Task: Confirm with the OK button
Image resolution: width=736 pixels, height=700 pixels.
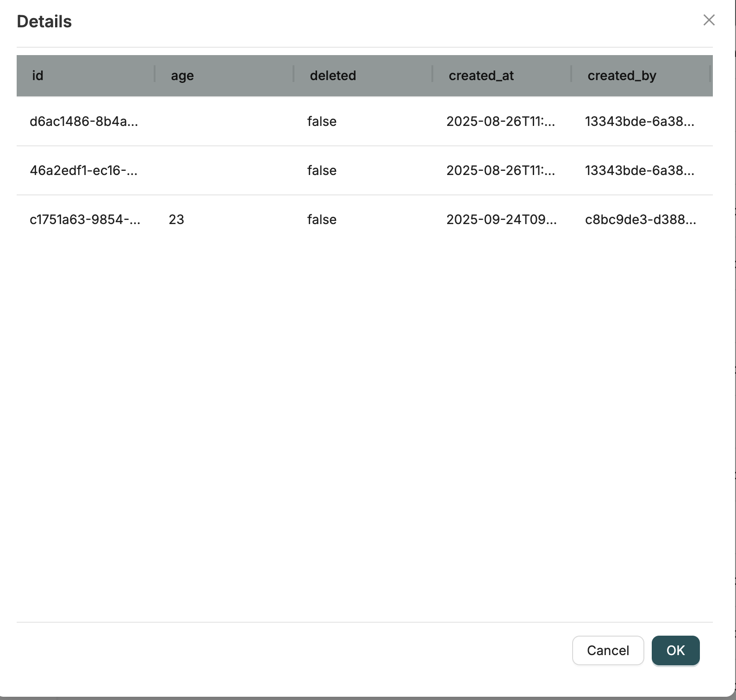Action: tap(675, 650)
